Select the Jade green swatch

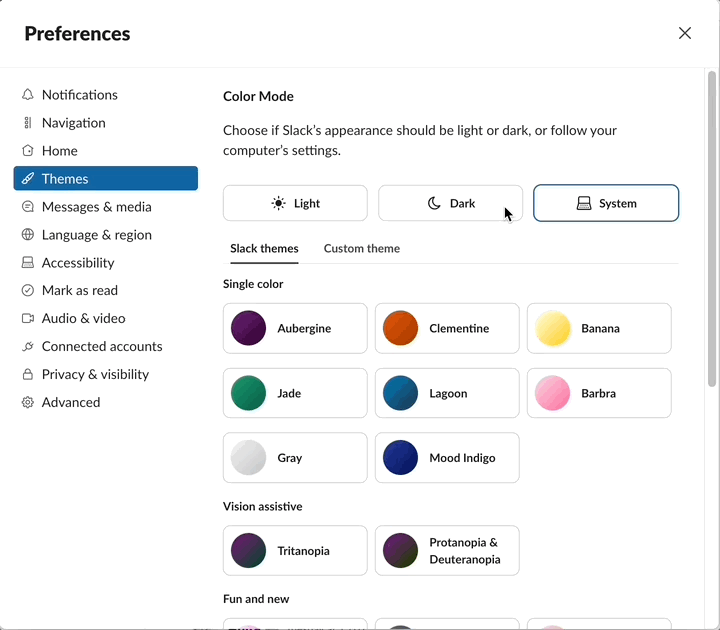pyautogui.click(x=248, y=393)
